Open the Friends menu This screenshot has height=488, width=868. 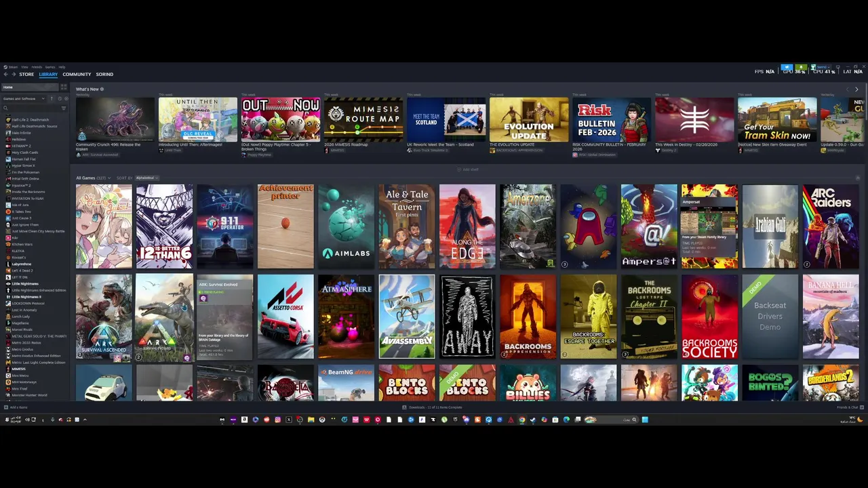coord(37,67)
